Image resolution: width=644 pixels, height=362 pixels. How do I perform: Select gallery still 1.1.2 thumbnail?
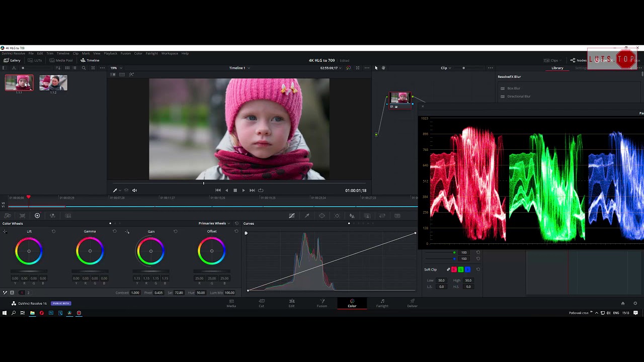pyautogui.click(x=53, y=82)
